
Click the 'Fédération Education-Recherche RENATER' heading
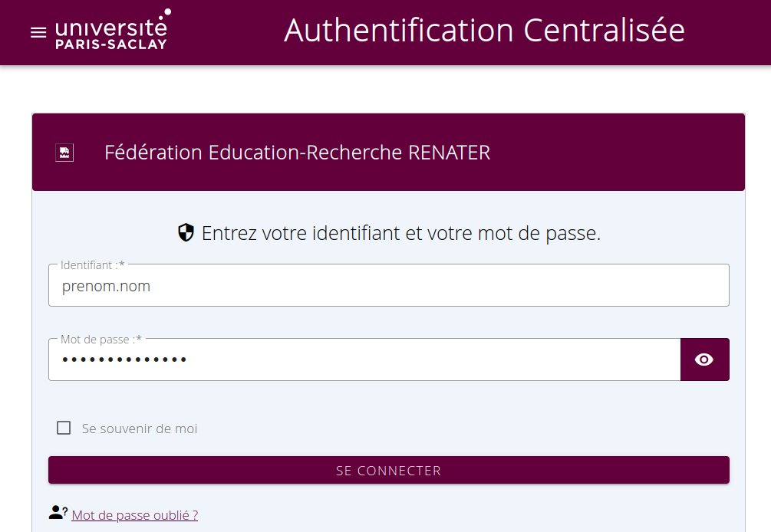tap(297, 153)
